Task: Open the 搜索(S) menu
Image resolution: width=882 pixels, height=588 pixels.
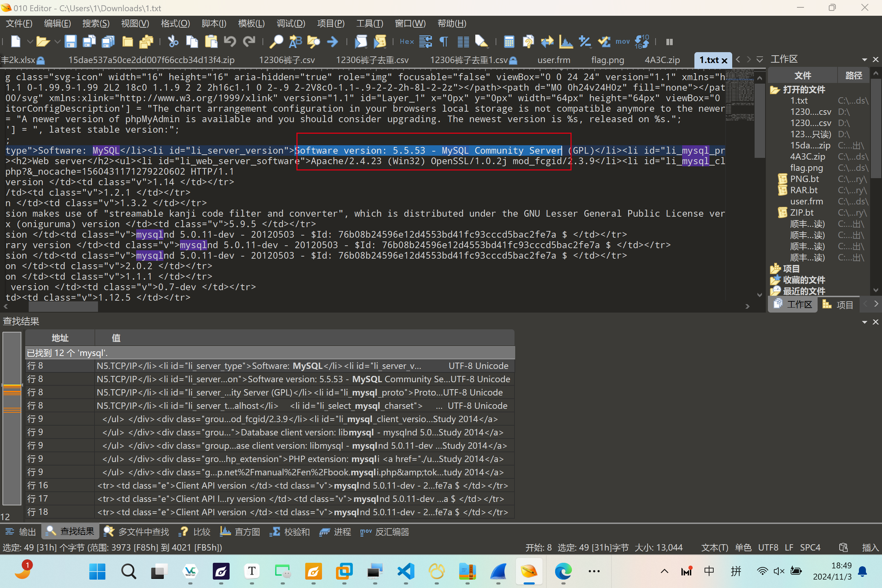Action: [96, 23]
